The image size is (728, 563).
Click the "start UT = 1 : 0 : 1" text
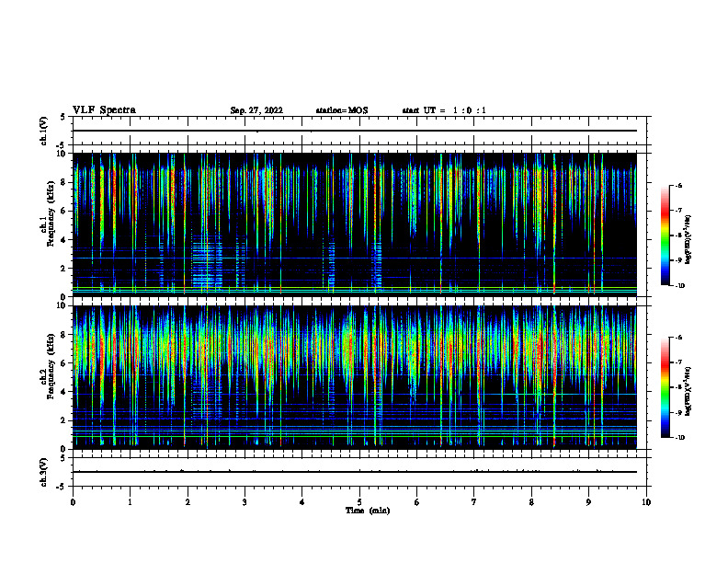coord(444,110)
